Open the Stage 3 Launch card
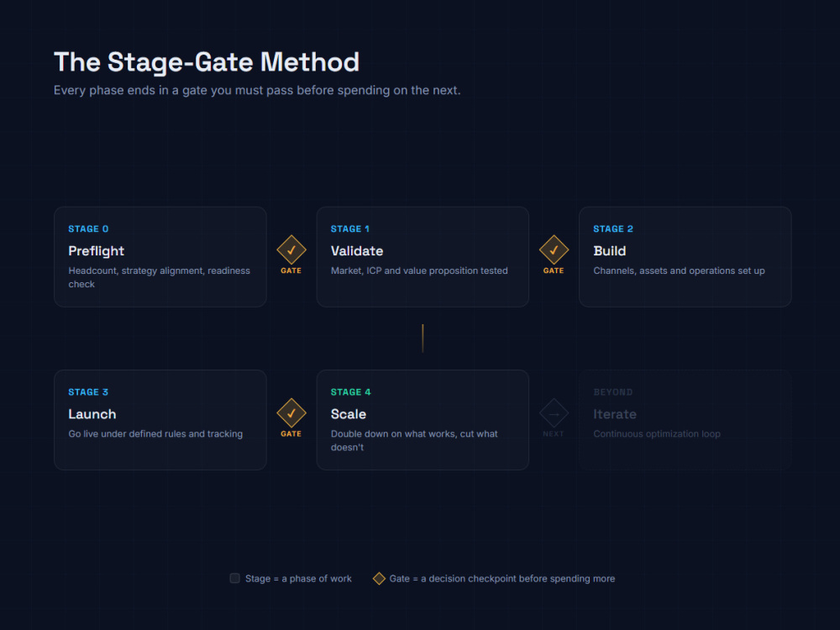The height and width of the screenshot is (630, 840). point(160,420)
